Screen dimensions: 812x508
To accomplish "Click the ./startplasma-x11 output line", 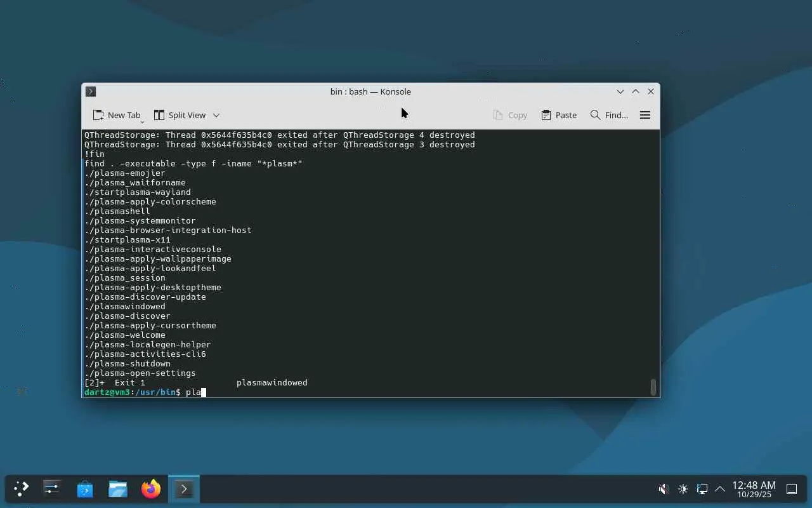I will coord(128,240).
